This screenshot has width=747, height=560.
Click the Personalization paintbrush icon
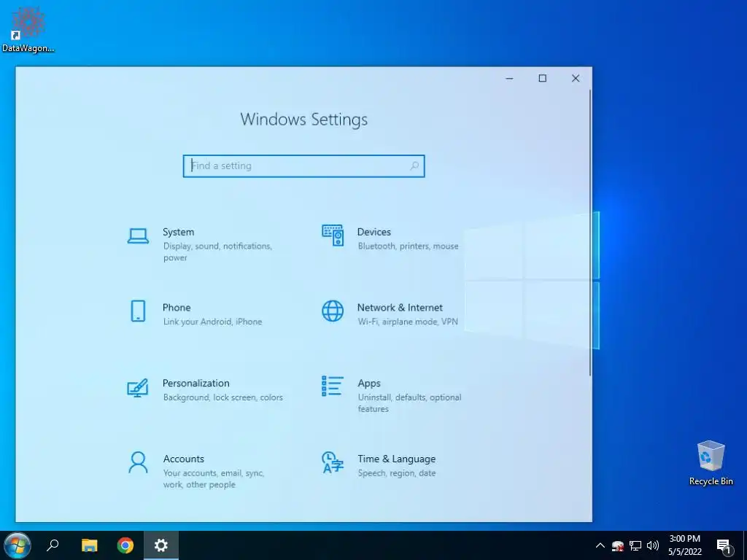pos(138,388)
